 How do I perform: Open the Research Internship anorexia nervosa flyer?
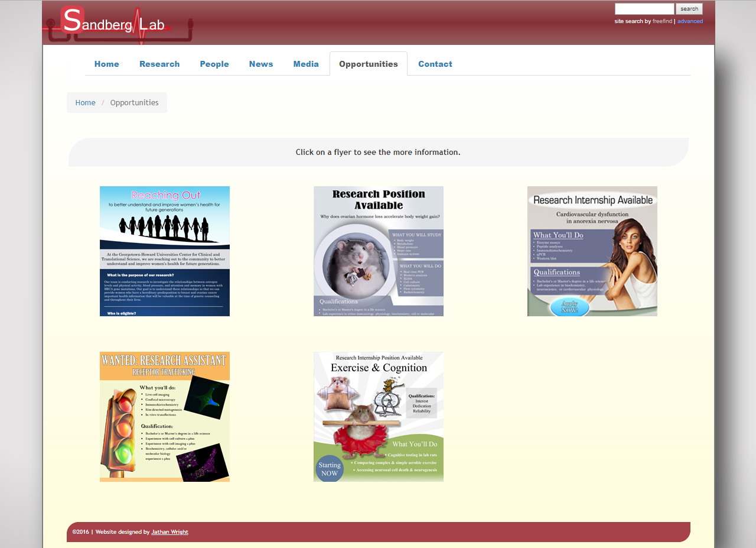[x=592, y=251]
